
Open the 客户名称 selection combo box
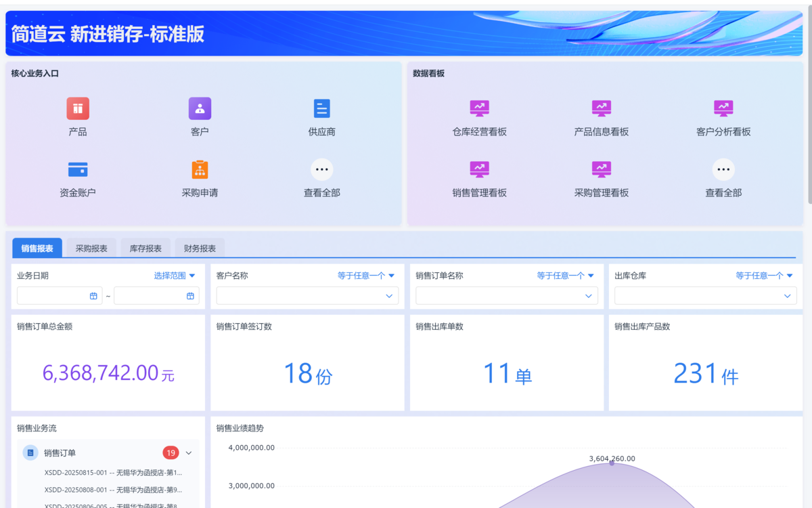[x=307, y=296]
